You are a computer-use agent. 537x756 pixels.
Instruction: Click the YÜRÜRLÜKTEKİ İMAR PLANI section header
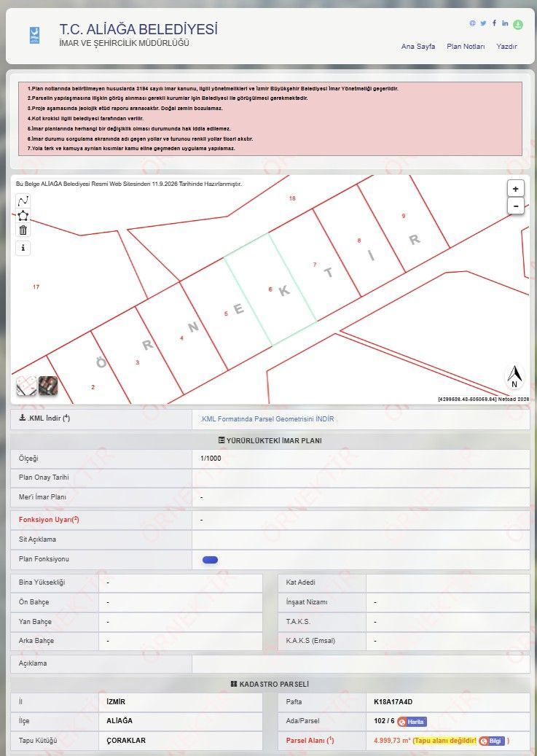(x=270, y=440)
